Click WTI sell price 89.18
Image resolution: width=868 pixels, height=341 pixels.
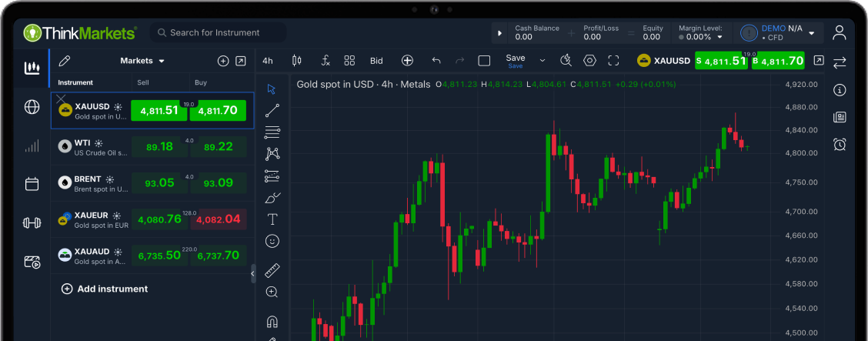[x=159, y=147]
